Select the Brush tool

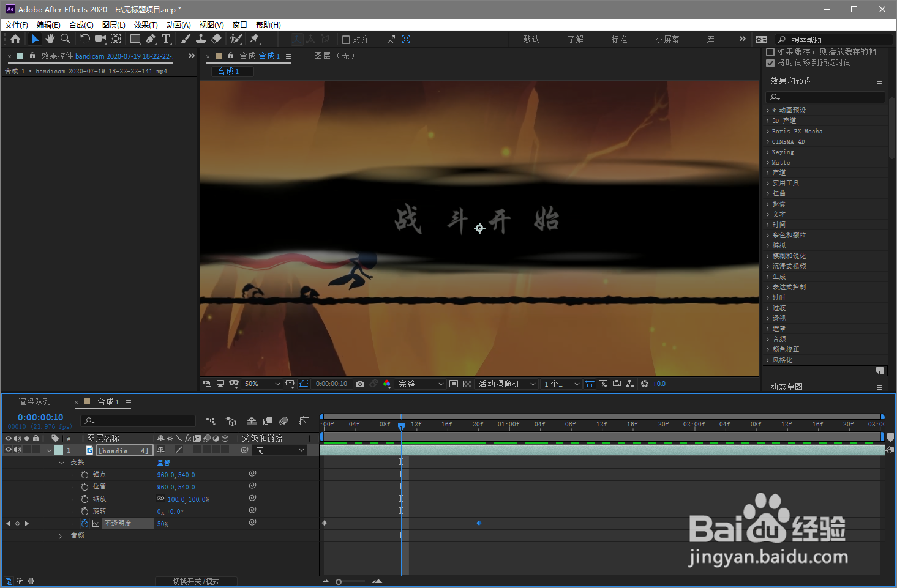pyautogui.click(x=186, y=39)
